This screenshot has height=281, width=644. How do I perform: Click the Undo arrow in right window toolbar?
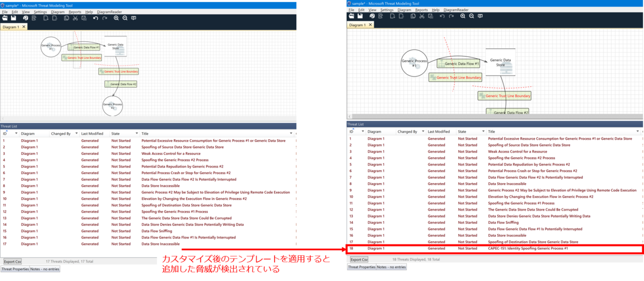click(x=442, y=16)
